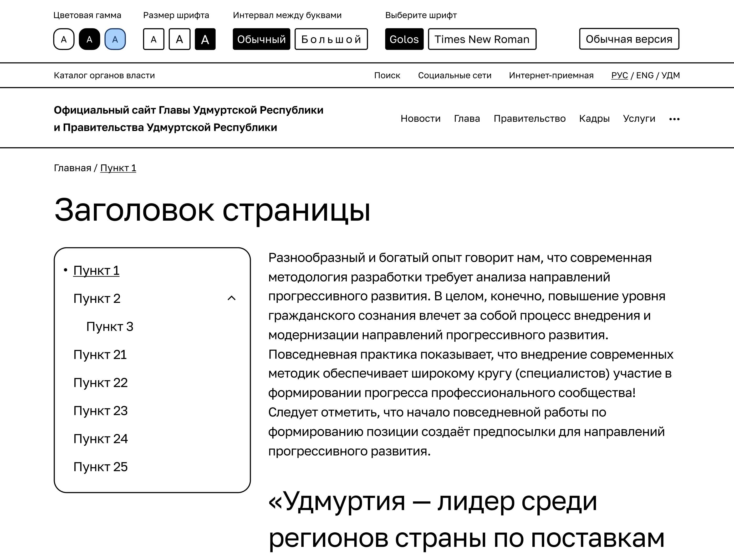Open Каталог органов власти link
The height and width of the screenshot is (560, 734).
point(104,75)
